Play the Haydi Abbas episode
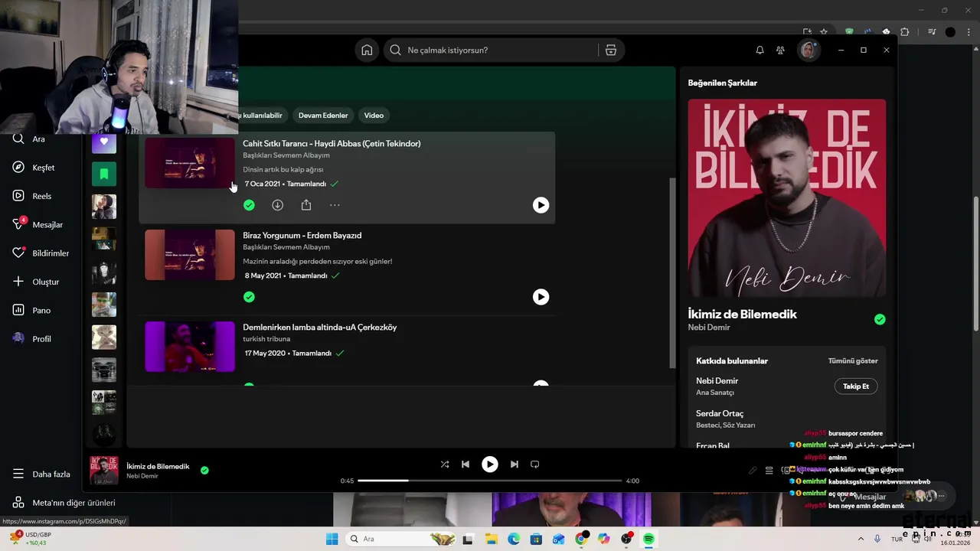980x551 pixels. [541, 205]
